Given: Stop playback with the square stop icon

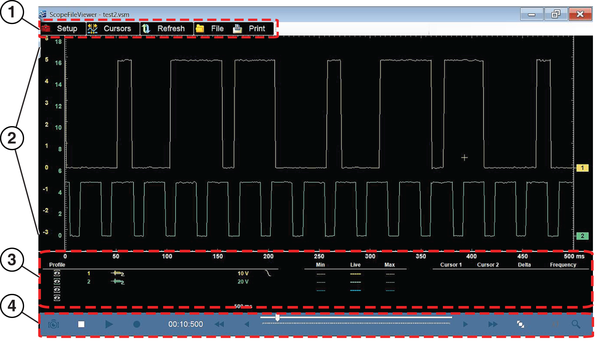Looking at the screenshot, I should [x=81, y=324].
